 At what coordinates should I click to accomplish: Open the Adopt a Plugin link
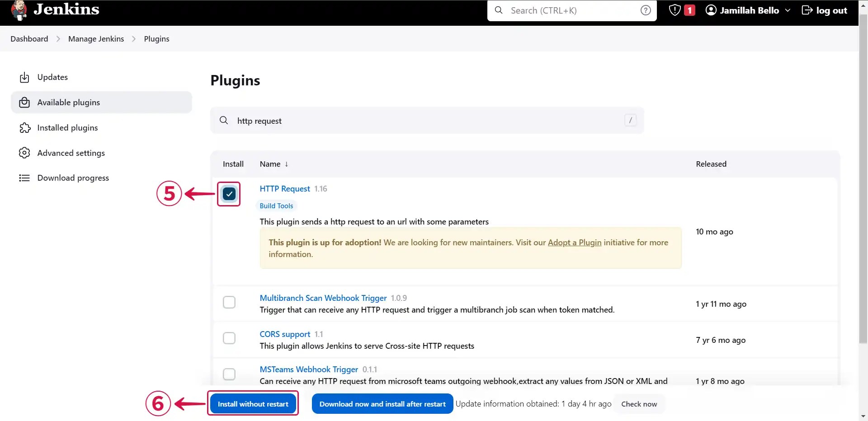(574, 242)
